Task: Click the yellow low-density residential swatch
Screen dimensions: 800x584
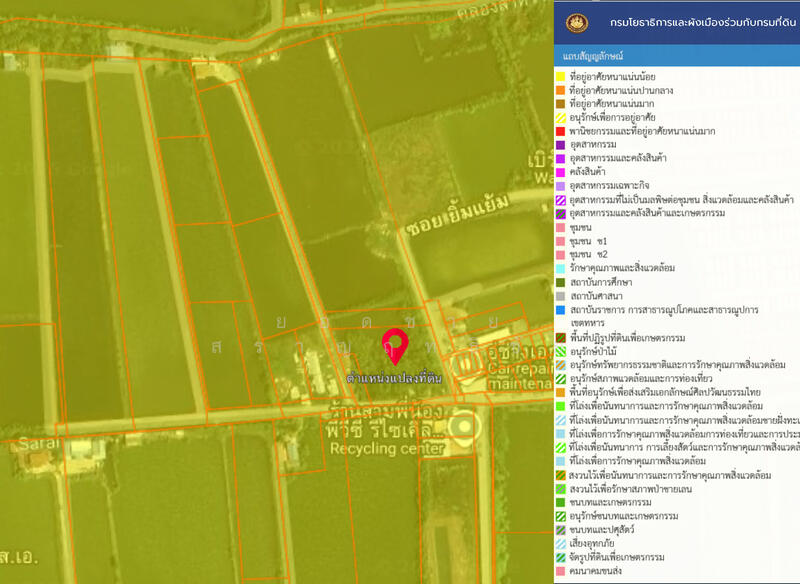Action: coord(560,75)
